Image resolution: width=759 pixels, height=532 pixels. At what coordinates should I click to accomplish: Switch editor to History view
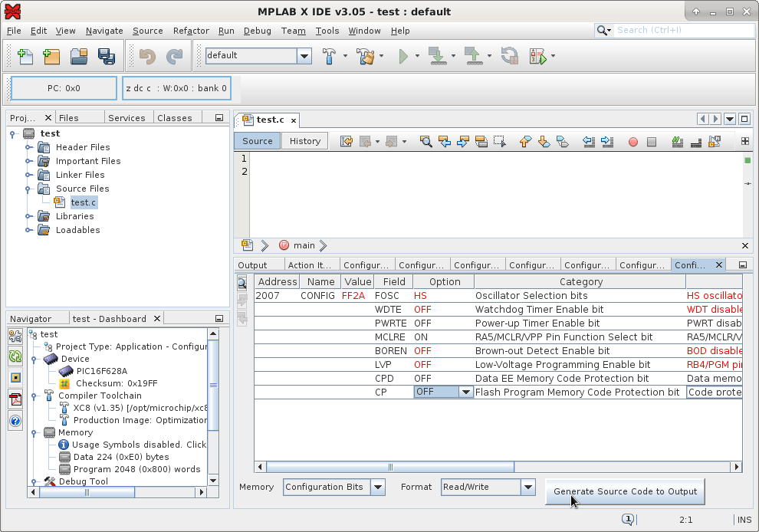click(x=304, y=140)
